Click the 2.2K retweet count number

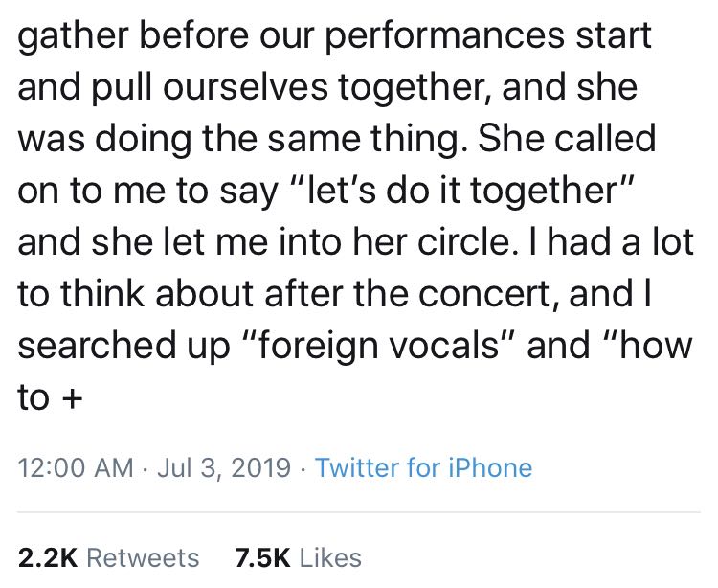(x=44, y=557)
